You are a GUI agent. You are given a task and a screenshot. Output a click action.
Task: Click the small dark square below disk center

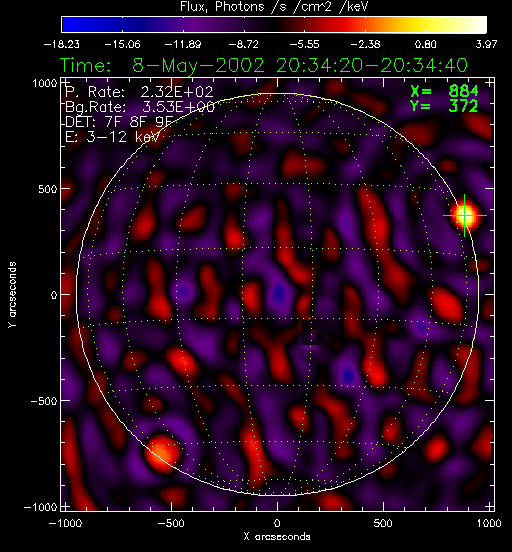click(x=313, y=333)
